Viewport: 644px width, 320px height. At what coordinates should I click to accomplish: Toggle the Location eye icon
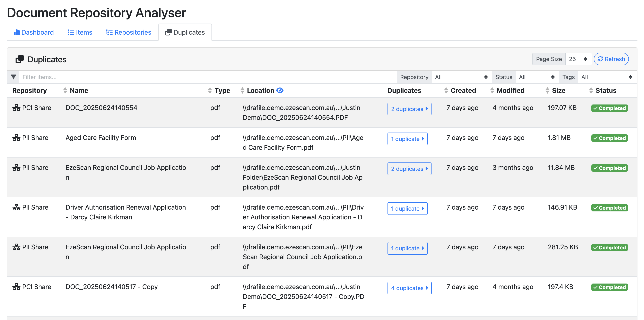click(x=280, y=90)
